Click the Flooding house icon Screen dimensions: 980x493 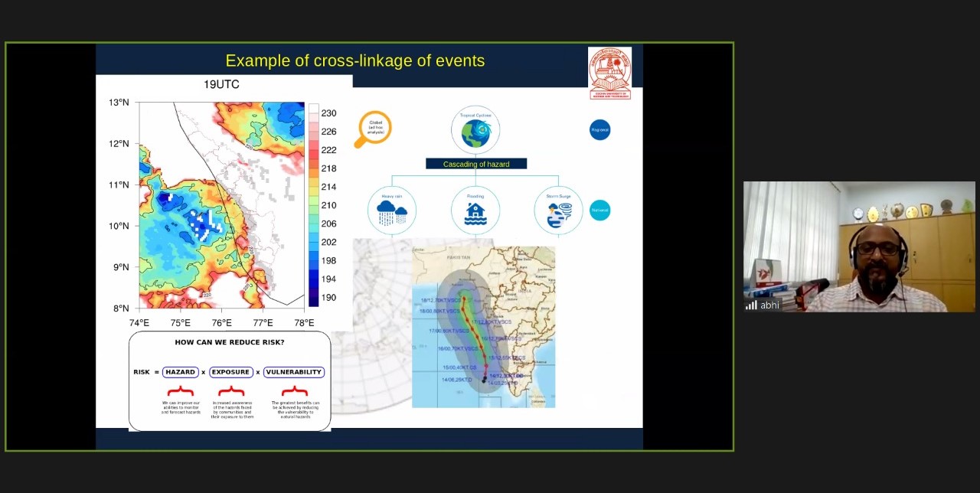click(x=475, y=211)
